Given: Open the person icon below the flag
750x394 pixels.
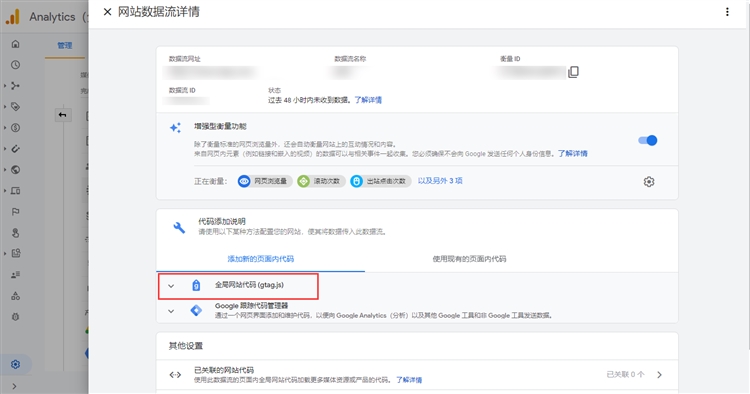Looking at the screenshot, I should pos(15,233).
